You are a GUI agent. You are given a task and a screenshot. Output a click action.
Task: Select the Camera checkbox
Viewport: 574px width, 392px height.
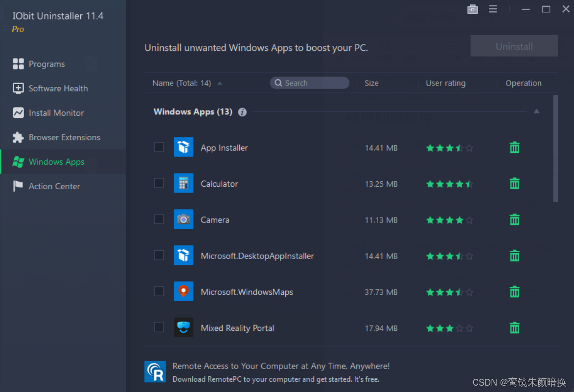[159, 219]
